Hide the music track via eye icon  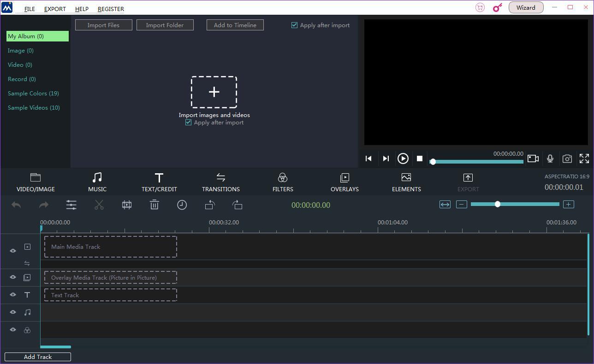[x=13, y=312]
